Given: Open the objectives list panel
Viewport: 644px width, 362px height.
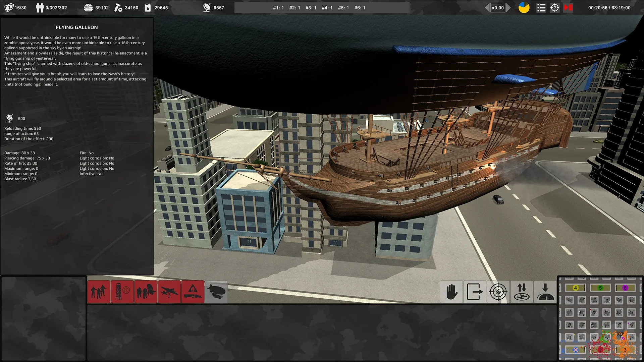Looking at the screenshot, I should [x=541, y=7].
